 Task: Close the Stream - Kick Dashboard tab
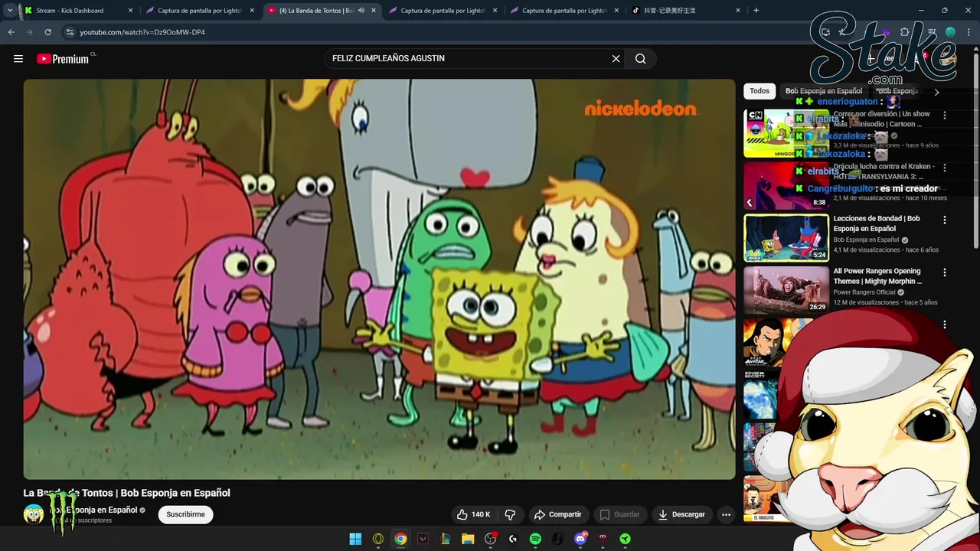click(x=130, y=11)
